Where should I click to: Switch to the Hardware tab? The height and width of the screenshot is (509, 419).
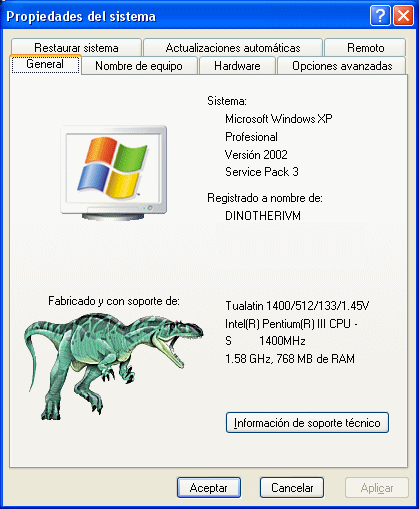[x=237, y=66]
